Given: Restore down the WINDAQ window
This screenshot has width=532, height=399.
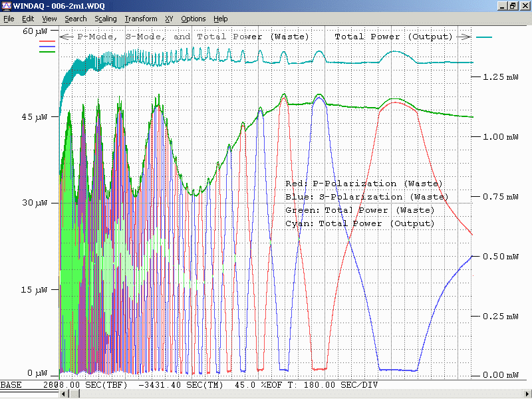Looking at the screenshot, I should [x=513, y=6].
